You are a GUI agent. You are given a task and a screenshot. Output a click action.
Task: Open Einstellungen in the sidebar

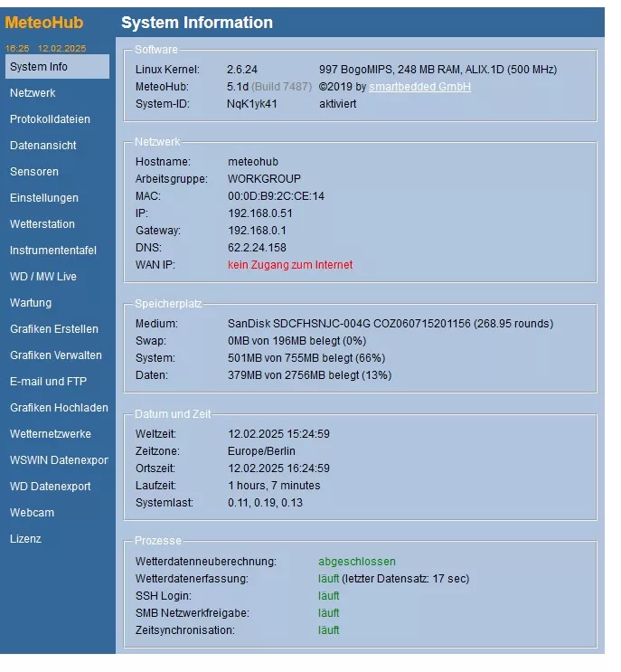(44, 198)
